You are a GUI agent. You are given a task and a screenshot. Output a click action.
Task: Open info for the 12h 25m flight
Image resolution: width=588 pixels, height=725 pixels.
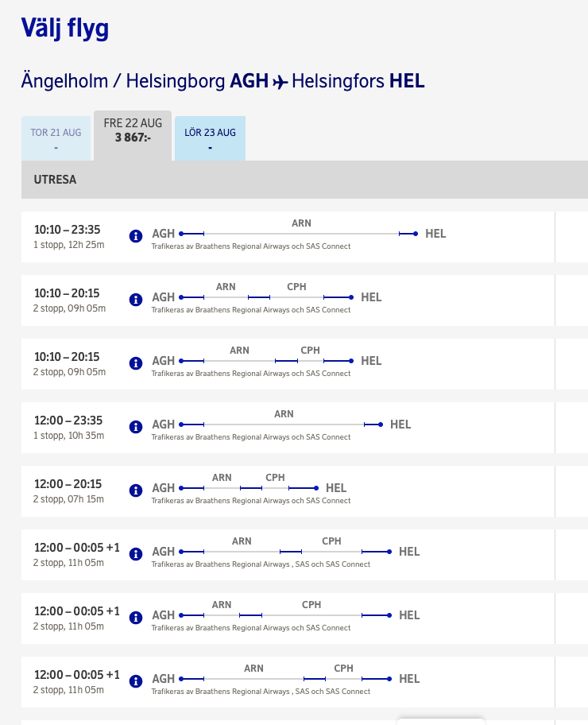click(135, 235)
